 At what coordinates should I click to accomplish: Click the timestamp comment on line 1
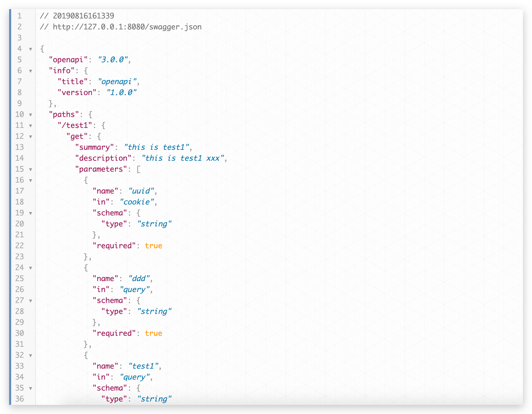pyautogui.click(x=77, y=16)
